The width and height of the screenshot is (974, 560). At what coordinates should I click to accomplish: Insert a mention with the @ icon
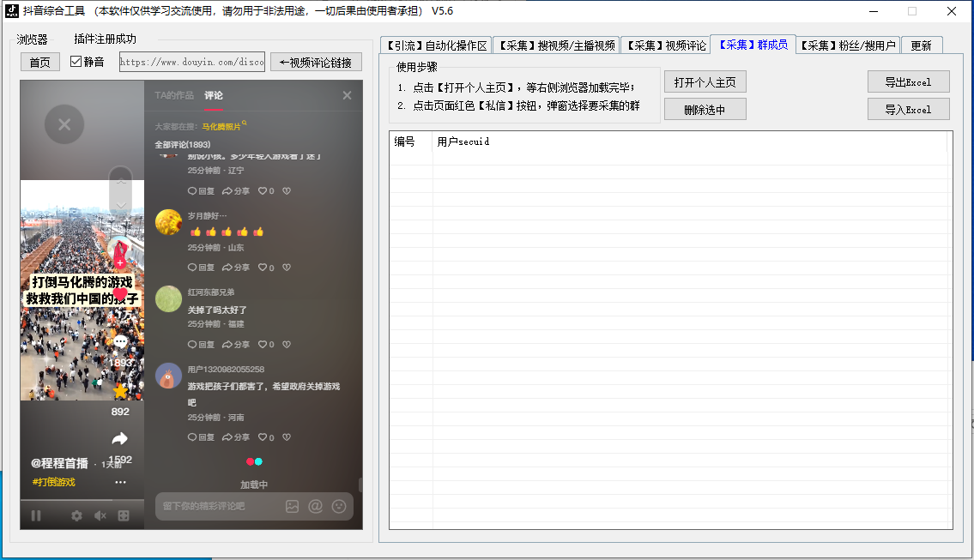coord(316,506)
